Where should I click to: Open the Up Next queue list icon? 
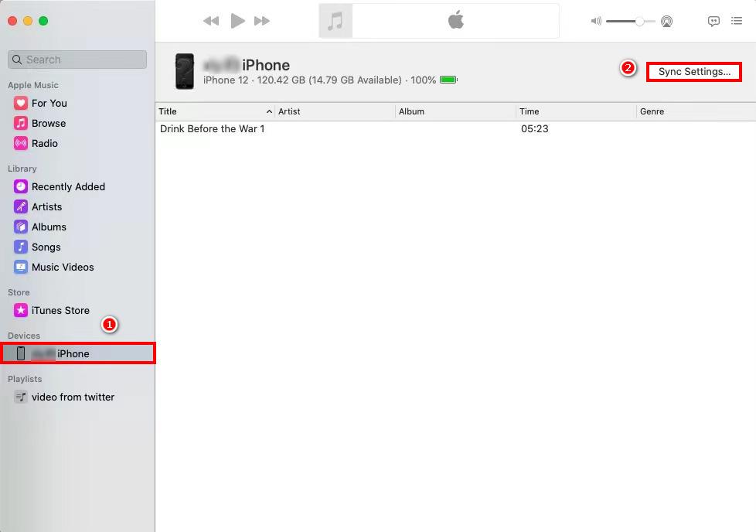pyautogui.click(x=737, y=22)
